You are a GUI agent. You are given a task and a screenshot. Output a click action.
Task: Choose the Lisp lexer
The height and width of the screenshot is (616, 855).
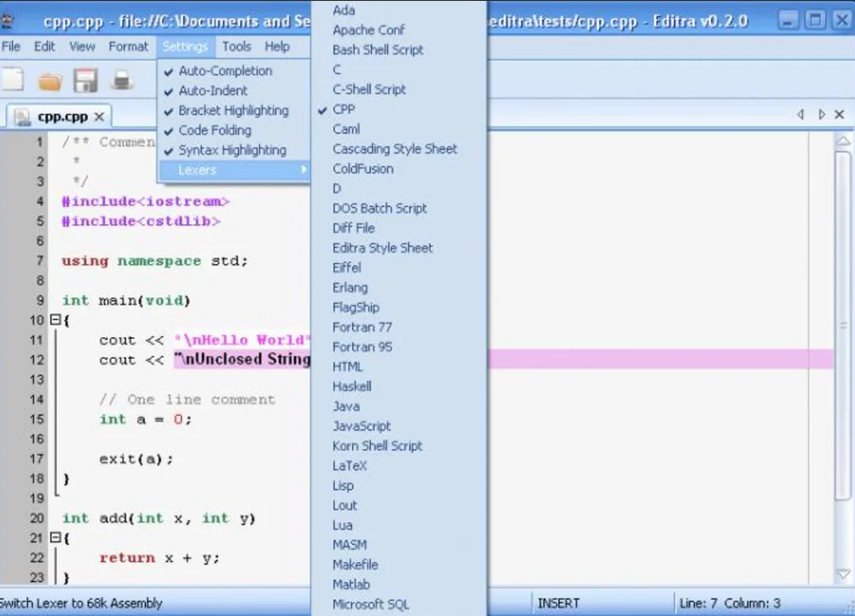pos(399,486)
